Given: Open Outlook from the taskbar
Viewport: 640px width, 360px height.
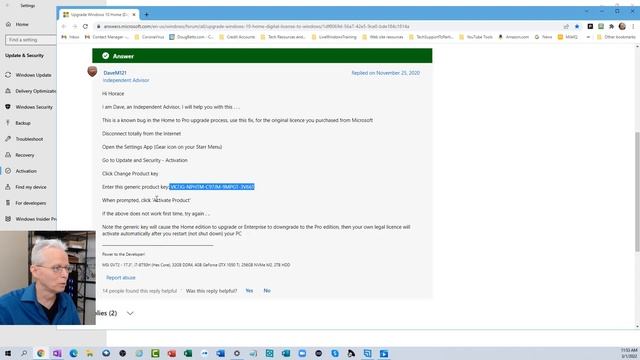Looking at the screenshot, I should pyautogui.click(x=286, y=353).
